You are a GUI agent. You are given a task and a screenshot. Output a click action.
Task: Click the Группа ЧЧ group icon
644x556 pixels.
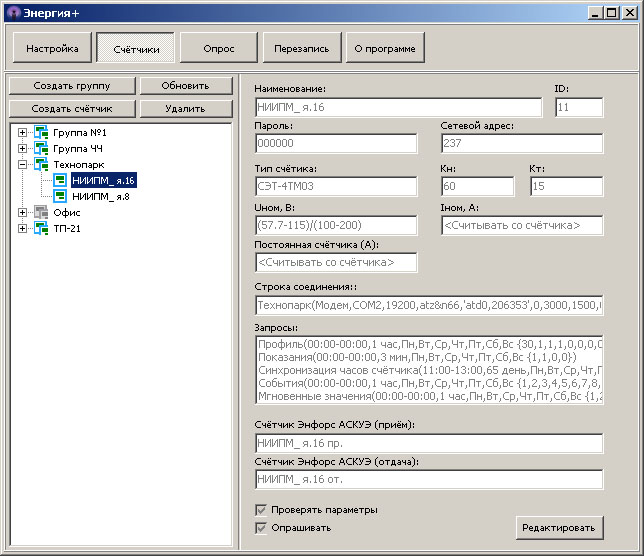(41, 148)
